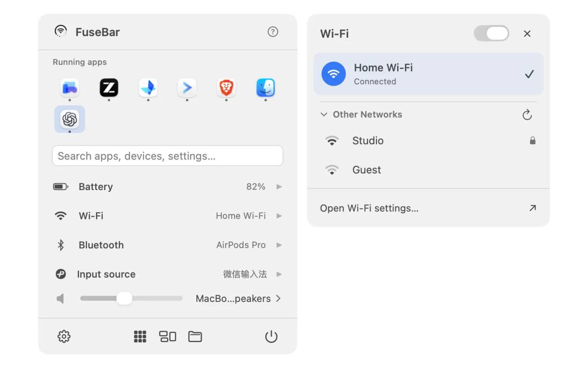This screenshot has width=588, height=368.
Task: Select the connected Home Wi-Fi network
Action: (x=429, y=74)
